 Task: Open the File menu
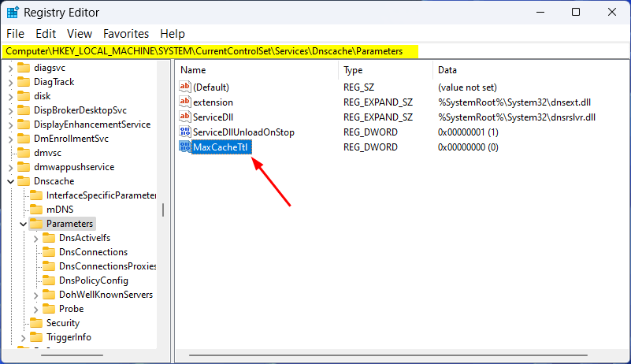(x=15, y=34)
